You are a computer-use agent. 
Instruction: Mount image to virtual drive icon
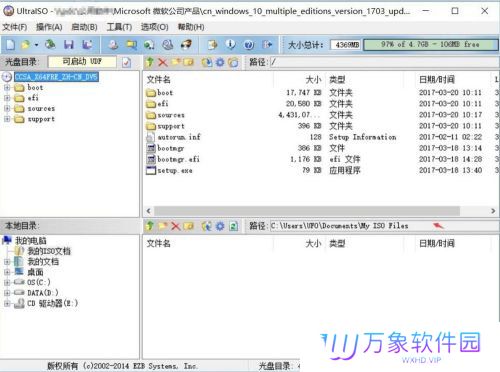(168, 45)
